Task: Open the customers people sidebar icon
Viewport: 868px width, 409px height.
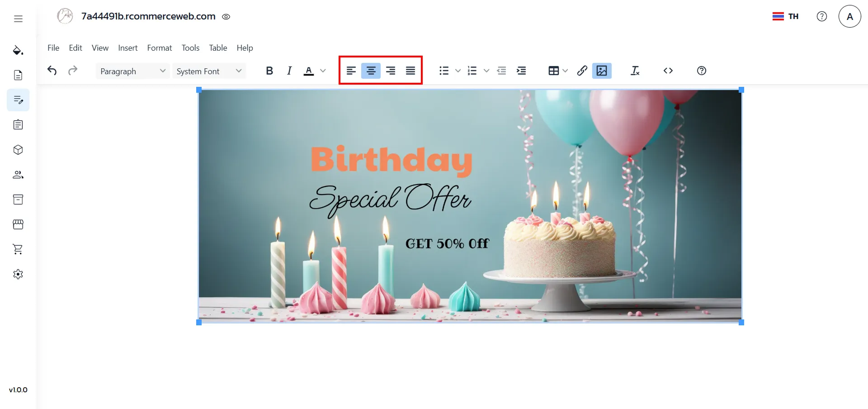Action: [x=18, y=175]
